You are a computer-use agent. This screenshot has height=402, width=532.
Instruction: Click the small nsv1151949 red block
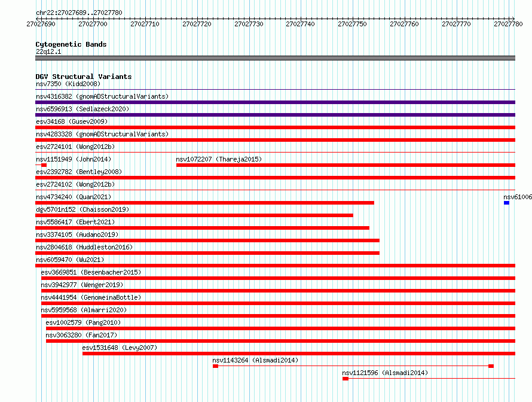coord(44,165)
